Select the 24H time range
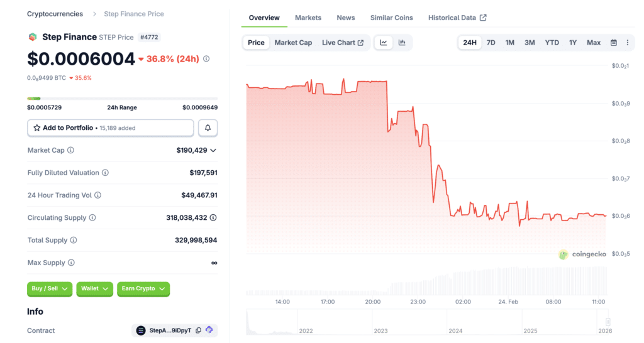644x343 pixels. point(470,43)
